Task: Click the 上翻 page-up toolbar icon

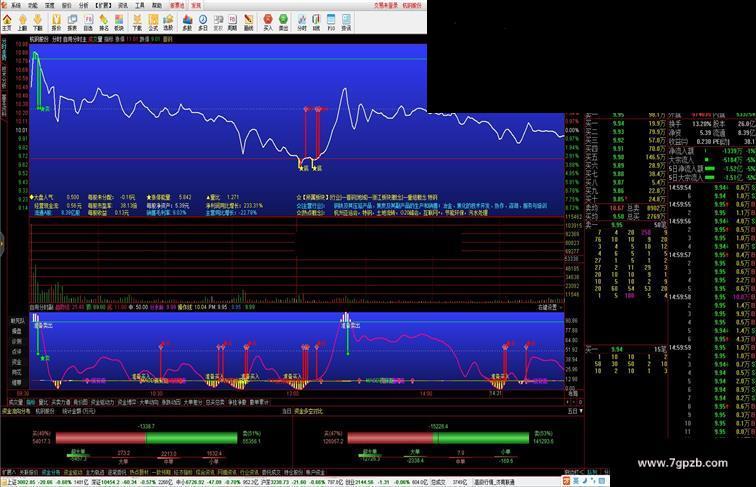Action: [x=23, y=22]
